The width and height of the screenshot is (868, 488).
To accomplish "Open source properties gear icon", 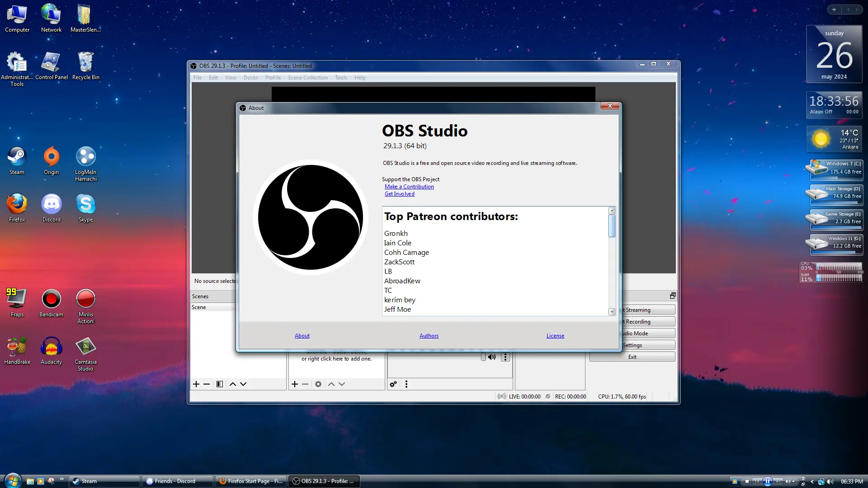I will click(x=318, y=384).
